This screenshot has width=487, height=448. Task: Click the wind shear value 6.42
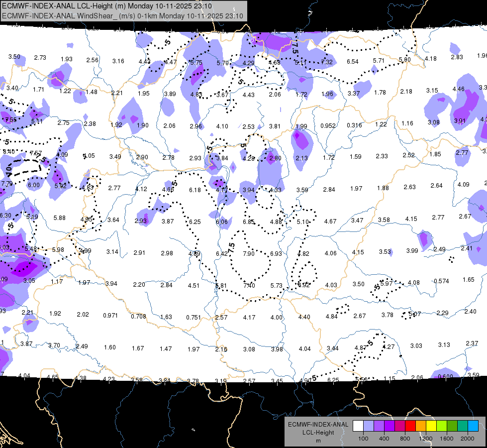pos(222,254)
